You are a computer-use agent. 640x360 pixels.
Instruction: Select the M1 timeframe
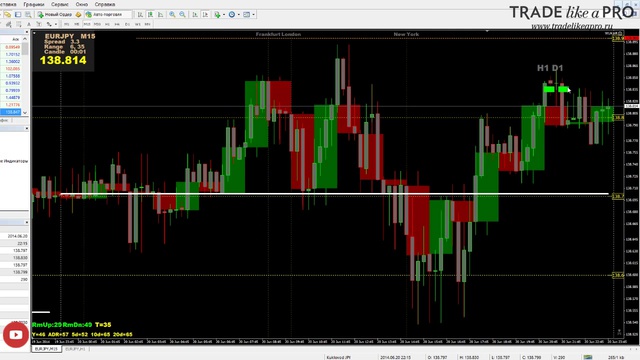click(x=67, y=24)
